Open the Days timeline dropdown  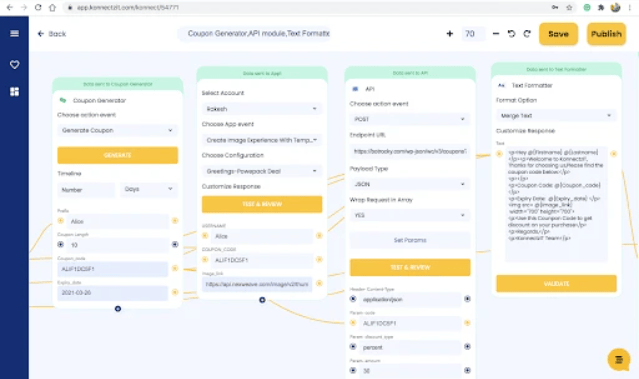149,190
